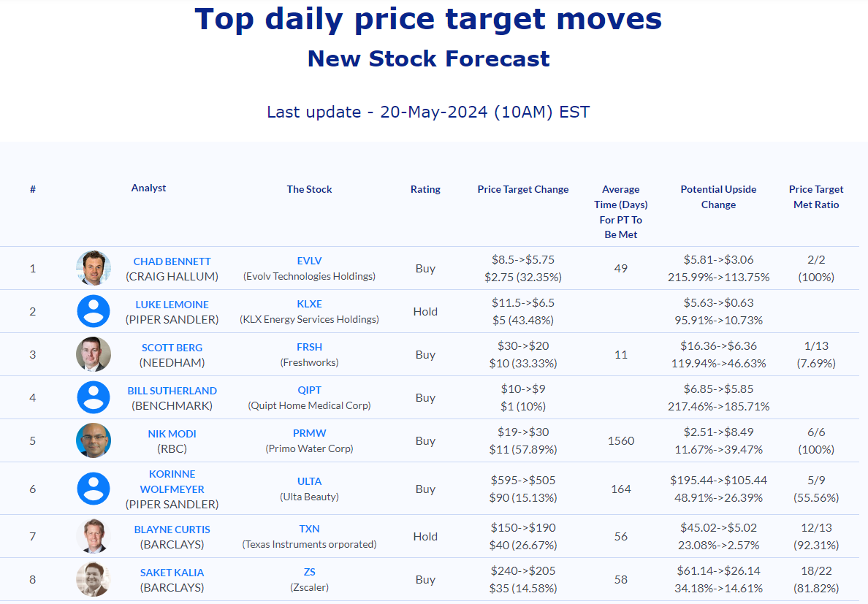Open analyst link BLAYNE CURTIS
Viewport: 868px width, 604px height.
tap(172, 530)
